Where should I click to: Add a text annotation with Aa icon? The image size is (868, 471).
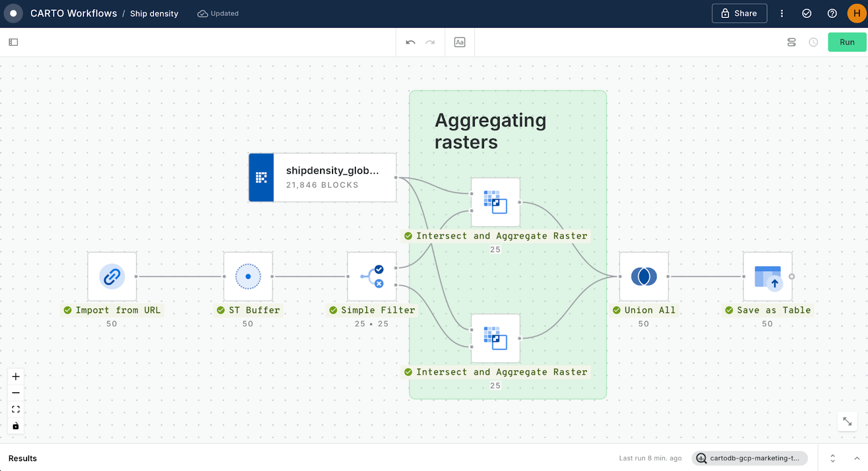[x=459, y=42]
